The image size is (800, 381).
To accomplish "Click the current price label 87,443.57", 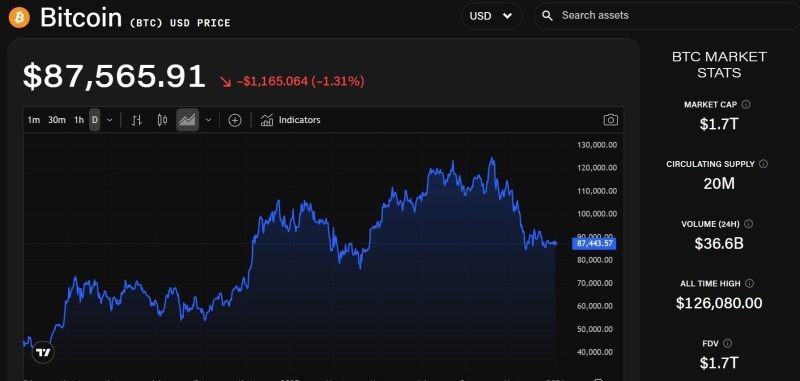I will [594, 244].
